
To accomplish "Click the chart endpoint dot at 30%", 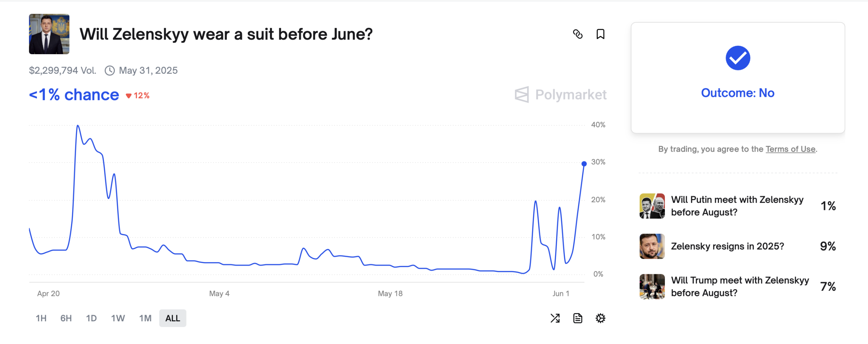I will (x=584, y=164).
